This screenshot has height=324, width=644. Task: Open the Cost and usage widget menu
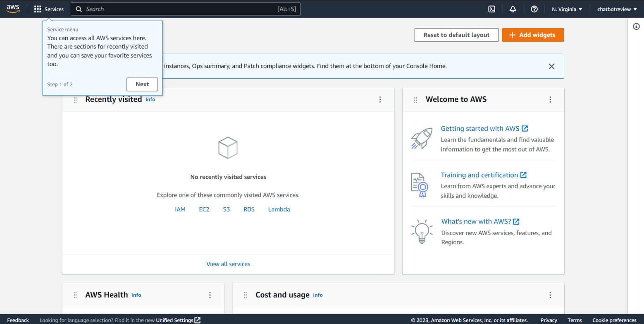coord(550,295)
